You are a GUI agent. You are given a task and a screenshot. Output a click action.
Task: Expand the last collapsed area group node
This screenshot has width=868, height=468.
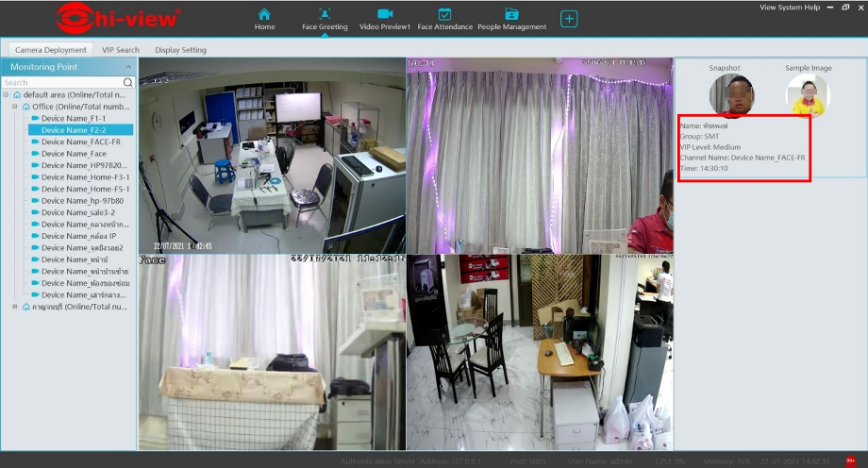point(14,307)
